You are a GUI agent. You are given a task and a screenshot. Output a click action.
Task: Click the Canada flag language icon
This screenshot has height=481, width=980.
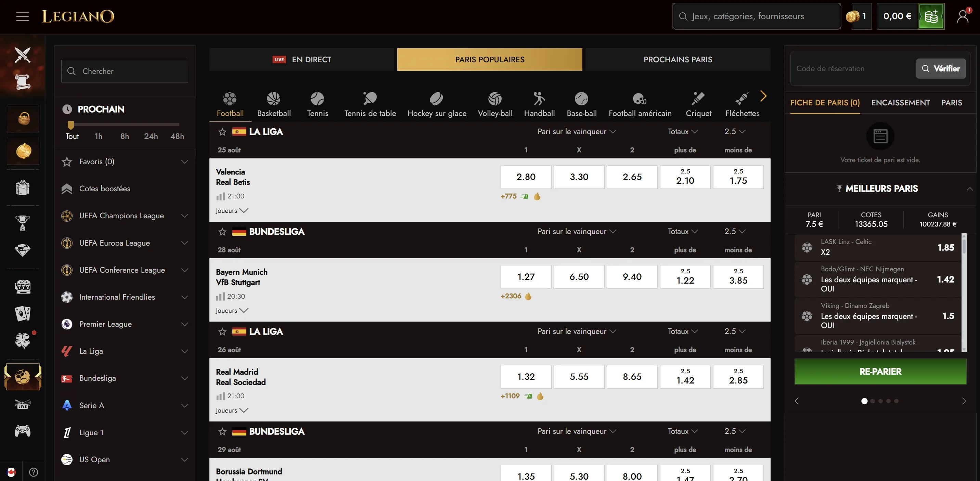11,472
